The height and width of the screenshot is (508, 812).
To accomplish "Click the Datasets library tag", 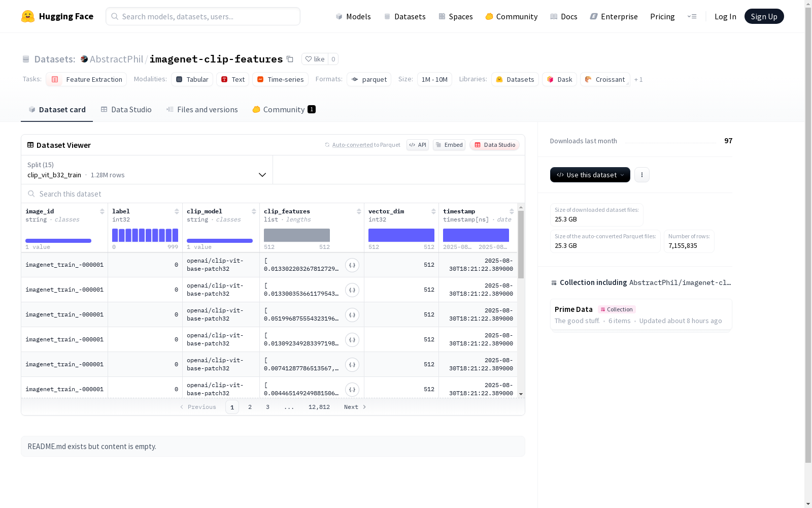I will [x=515, y=79].
